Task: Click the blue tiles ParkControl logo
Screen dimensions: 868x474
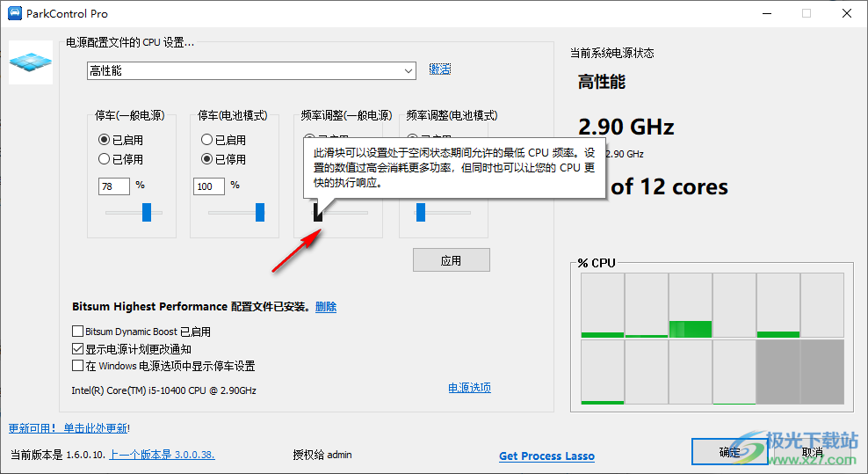Action: [31, 62]
